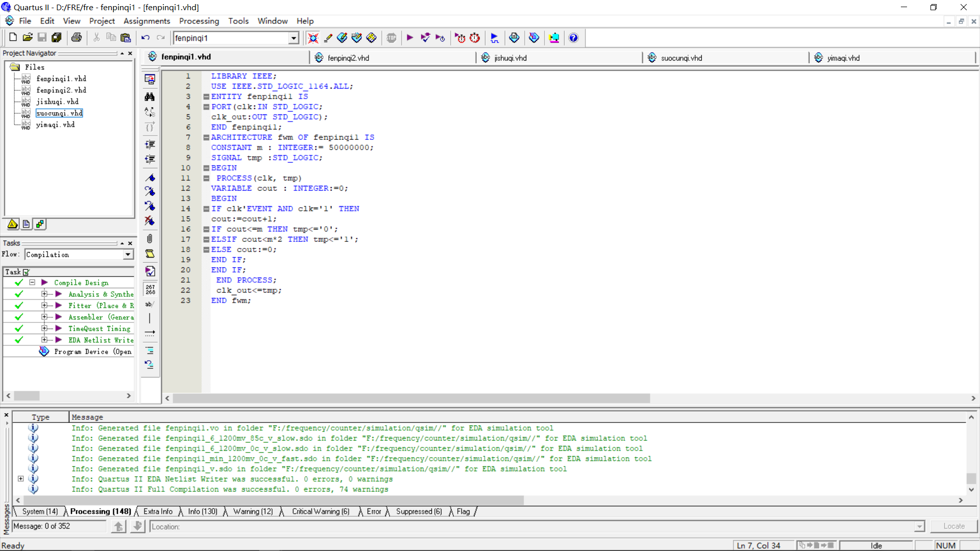
Task: Collapse the ENTITY fold marker at line 3
Action: coord(206,96)
